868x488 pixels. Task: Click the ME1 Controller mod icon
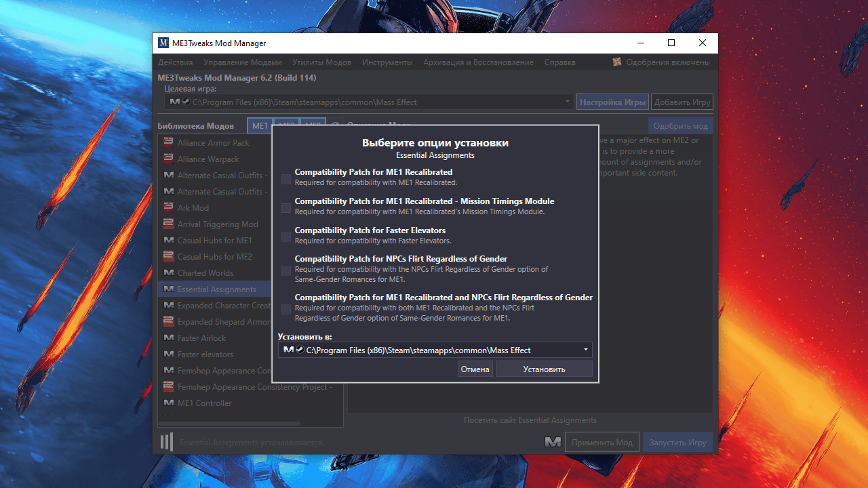169,403
